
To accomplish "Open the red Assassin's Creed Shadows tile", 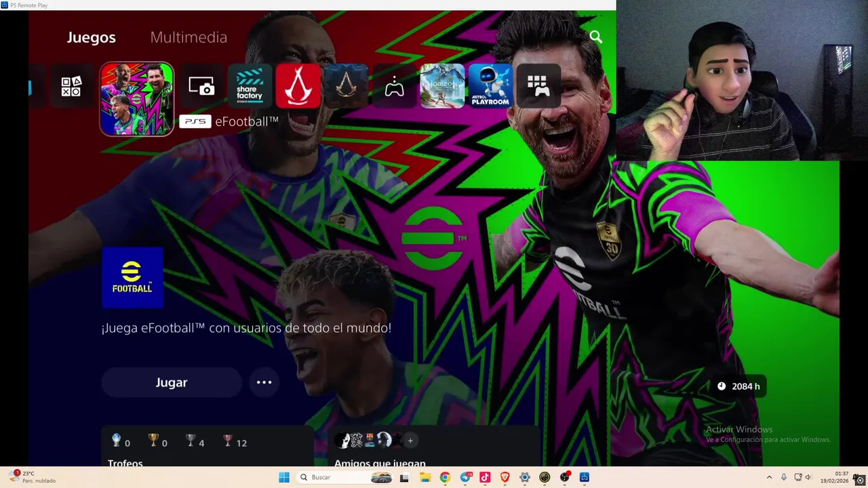I will coord(298,86).
